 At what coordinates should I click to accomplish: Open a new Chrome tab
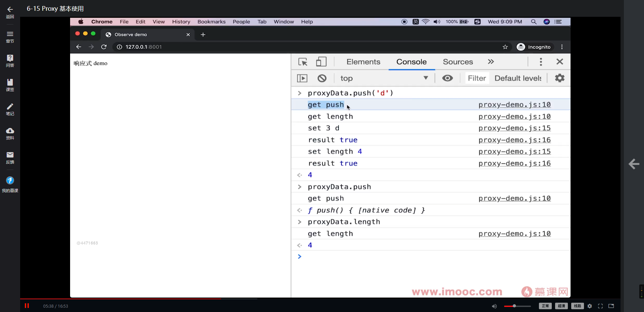coord(203,35)
